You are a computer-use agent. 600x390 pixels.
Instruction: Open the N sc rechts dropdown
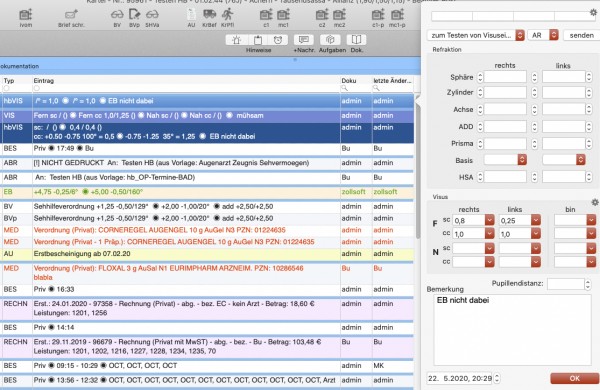click(490, 248)
